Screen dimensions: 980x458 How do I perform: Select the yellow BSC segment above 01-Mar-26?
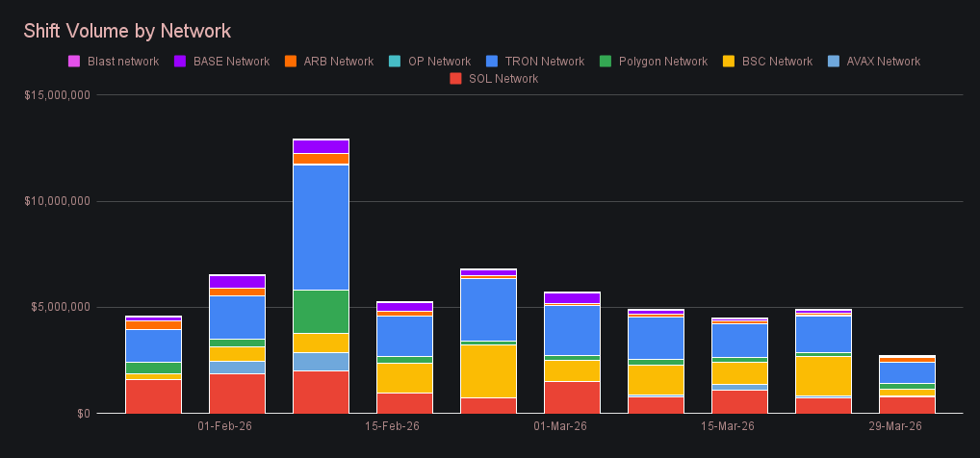[572, 370]
